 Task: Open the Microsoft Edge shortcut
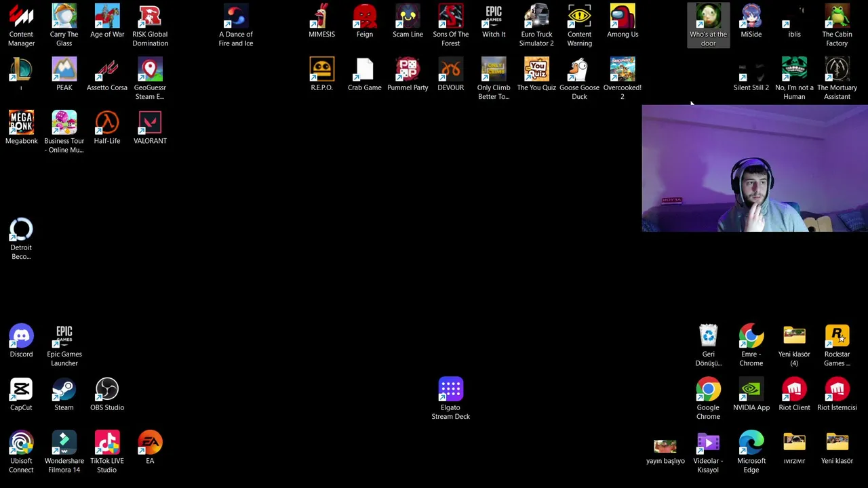(x=751, y=452)
